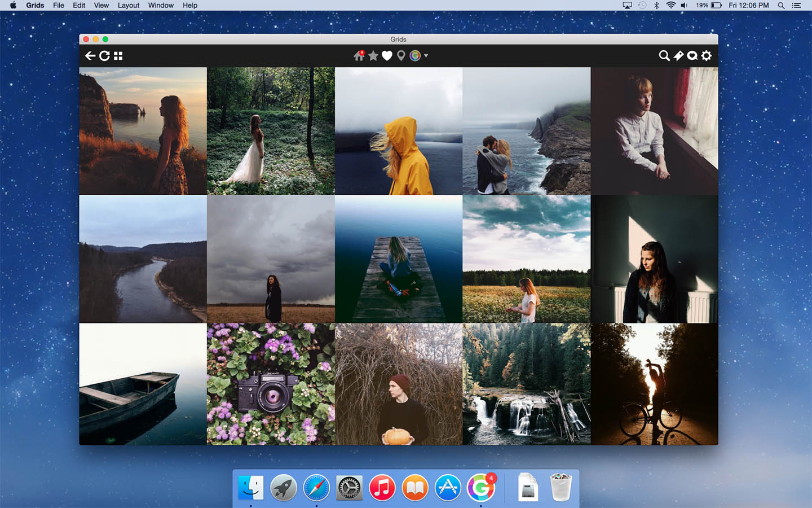Expand the profile account dropdown
The height and width of the screenshot is (508, 812).
click(426, 56)
